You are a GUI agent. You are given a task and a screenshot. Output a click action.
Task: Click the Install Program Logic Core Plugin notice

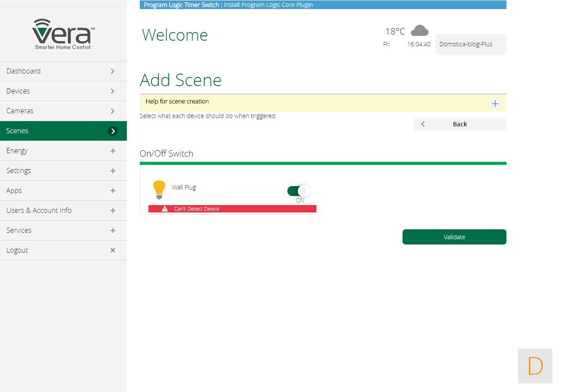(x=268, y=5)
